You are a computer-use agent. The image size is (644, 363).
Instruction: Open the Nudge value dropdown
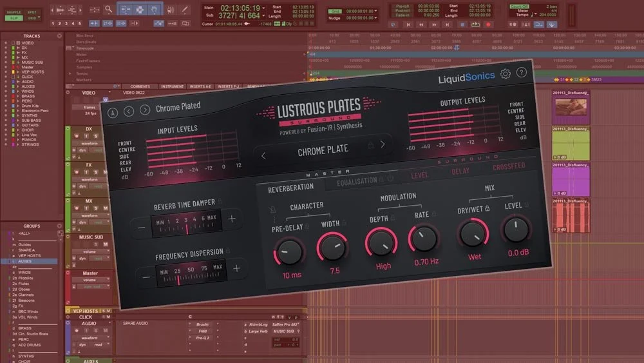(x=376, y=18)
